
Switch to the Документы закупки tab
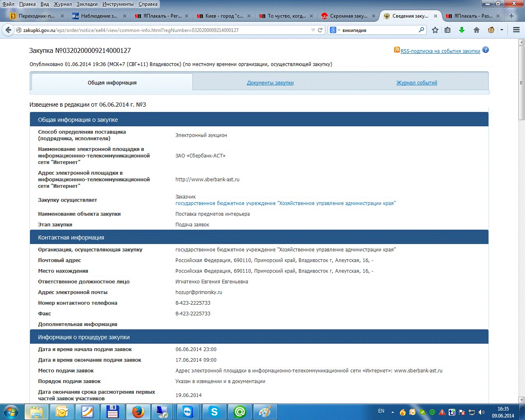tap(270, 83)
